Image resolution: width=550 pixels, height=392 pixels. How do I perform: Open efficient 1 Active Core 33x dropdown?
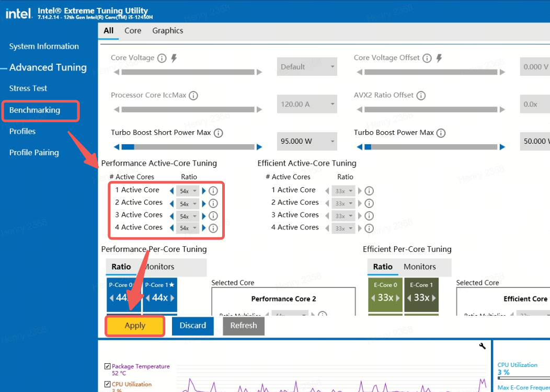pos(344,191)
